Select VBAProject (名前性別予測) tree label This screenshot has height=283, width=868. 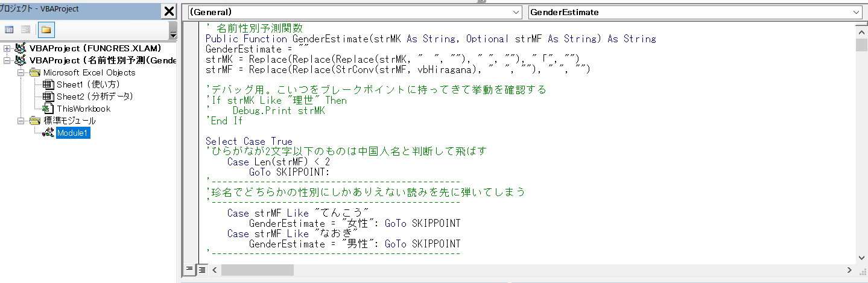(x=103, y=60)
